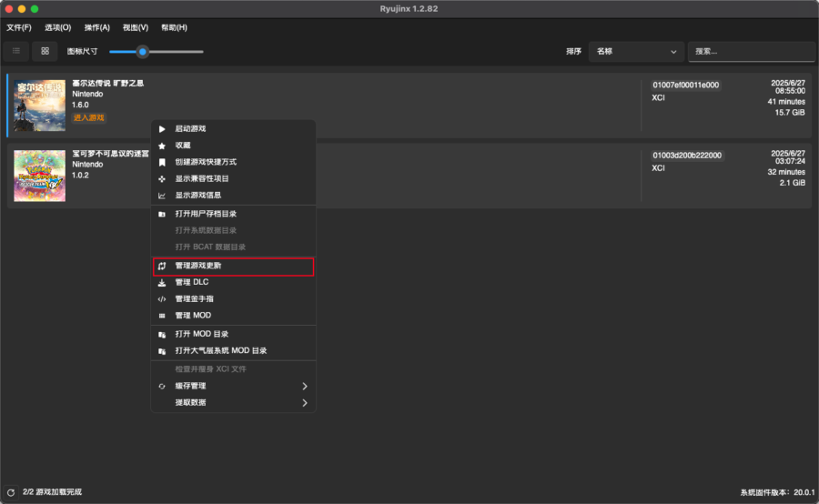
Task: Select 管理 MOD menu entry
Action: pyautogui.click(x=234, y=316)
